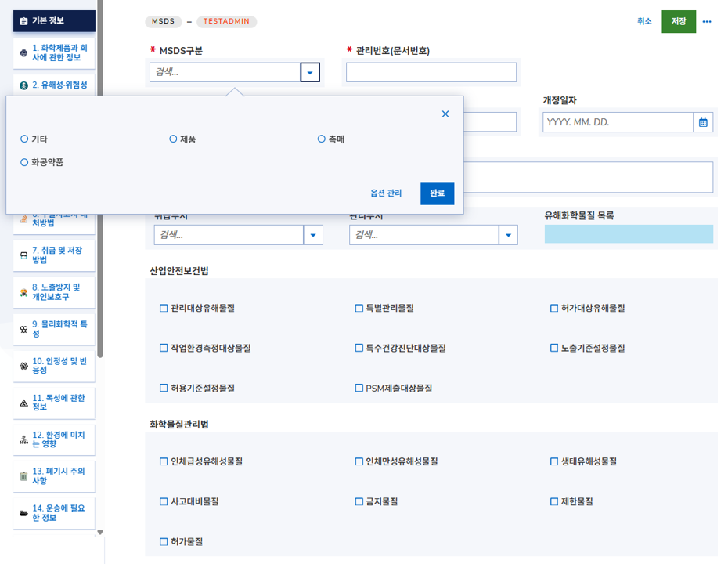Check the 인체만성유해성물질 checkbox
Image resolution: width=728 pixels, height=564 pixels.
click(359, 461)
